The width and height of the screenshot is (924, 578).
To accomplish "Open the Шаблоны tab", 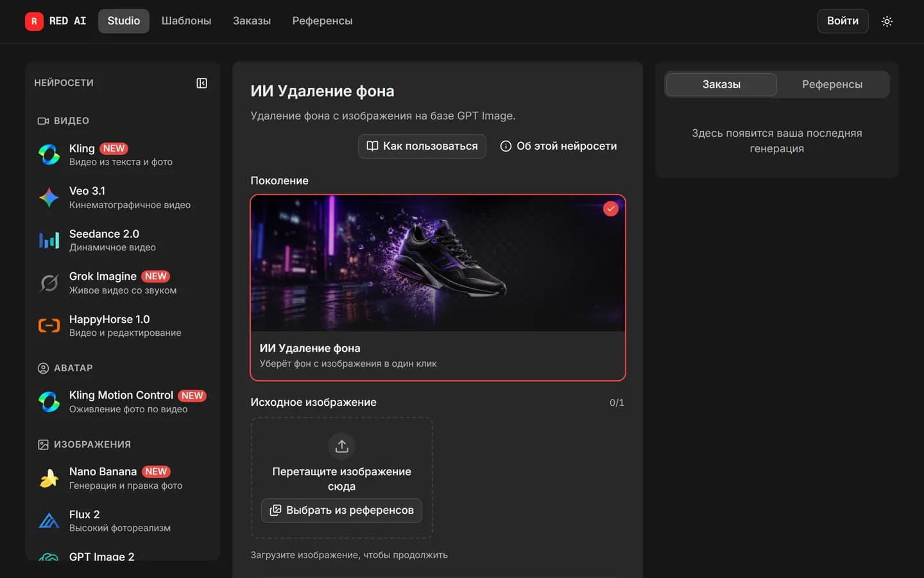I will [x=186, y=21].
